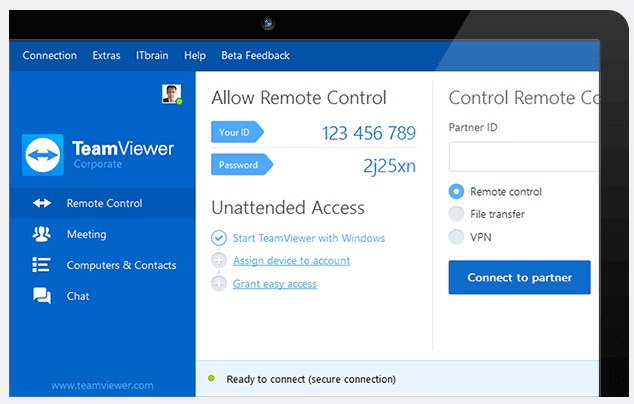Viewport: 634px width, 404px height.
Task: Click Connect to partner button
Action: pos(520,277)
